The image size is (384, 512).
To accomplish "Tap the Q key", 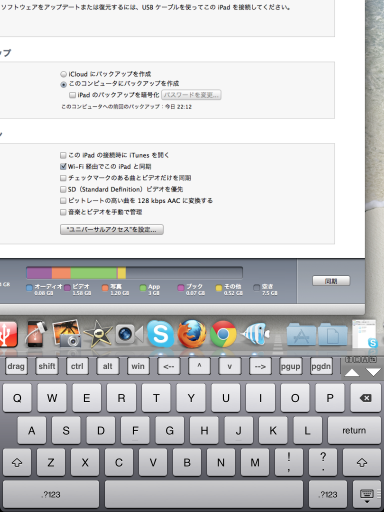I will tap(17, 398).
